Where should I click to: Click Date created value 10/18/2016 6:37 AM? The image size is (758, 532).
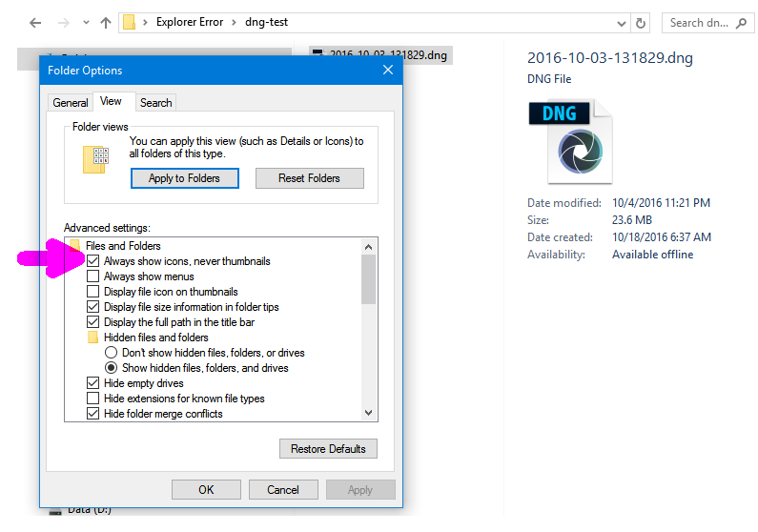[x=662, y=237]
